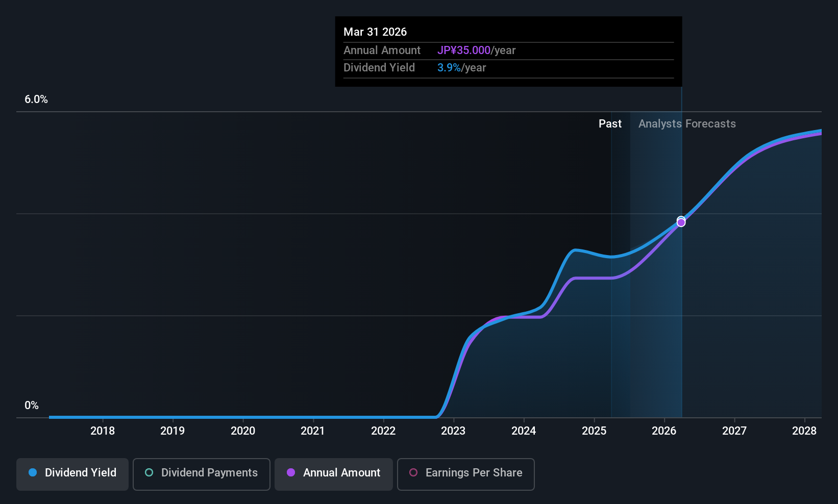
Task: Toggle the Dividend Yield legend button
Action: pyautogui.click(x=72, y=474)
